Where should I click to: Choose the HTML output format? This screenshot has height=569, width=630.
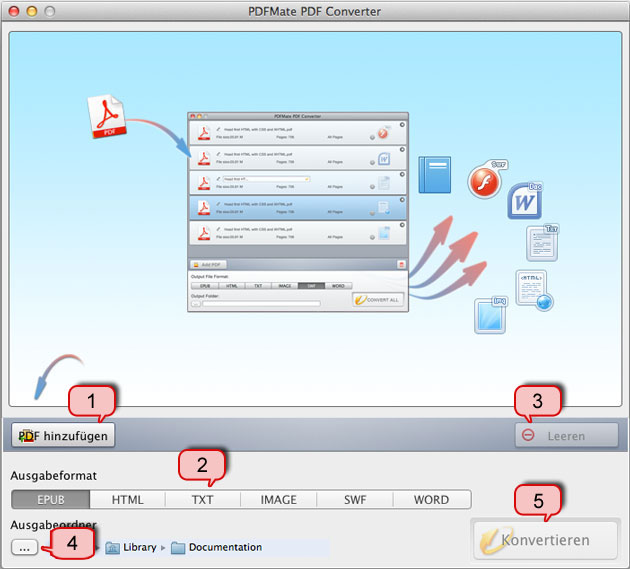coord(127,499)
